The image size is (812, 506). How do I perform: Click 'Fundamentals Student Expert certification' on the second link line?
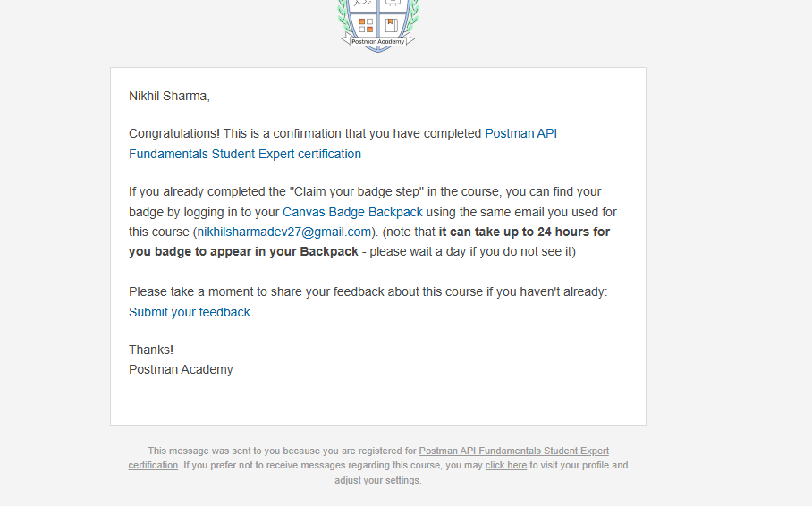(245, 155)
